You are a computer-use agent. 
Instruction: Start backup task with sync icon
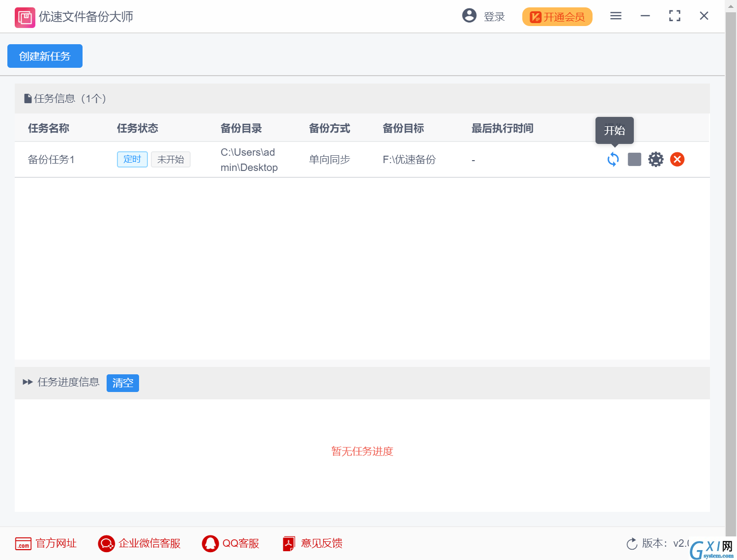click(613, 159)
